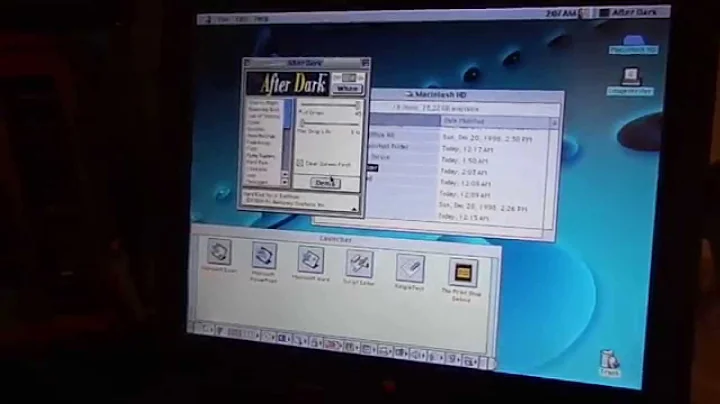Viewport: 720px width, 404px height.
Task: Click the After Dark logo banner
Action: [288, 84]
